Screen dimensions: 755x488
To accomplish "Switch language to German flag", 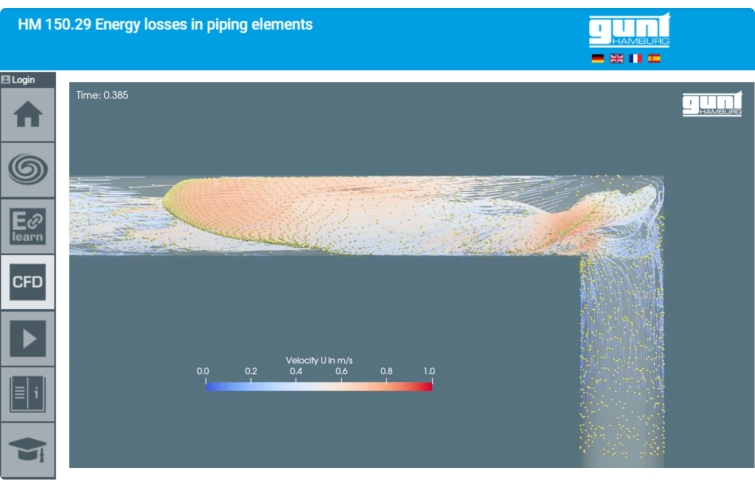I will click(598, 59).
